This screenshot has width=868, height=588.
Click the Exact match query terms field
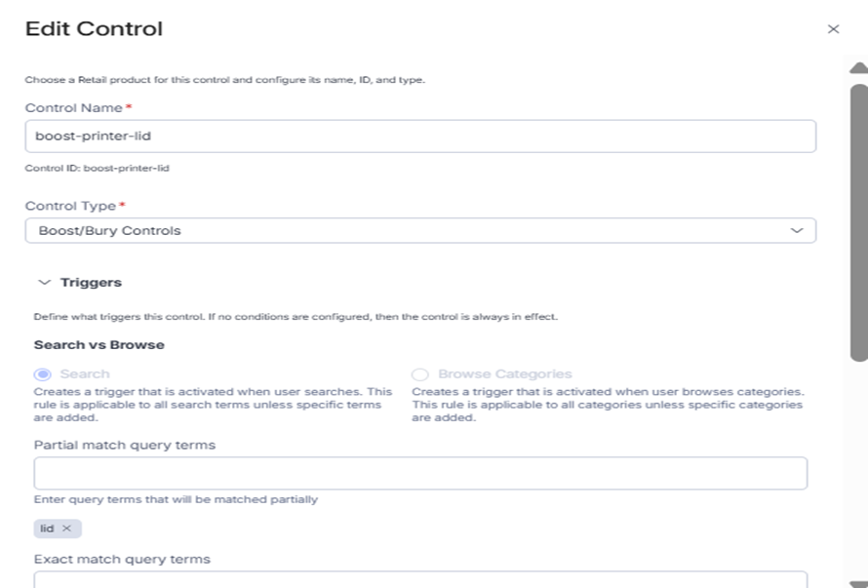tap(419, 580)
